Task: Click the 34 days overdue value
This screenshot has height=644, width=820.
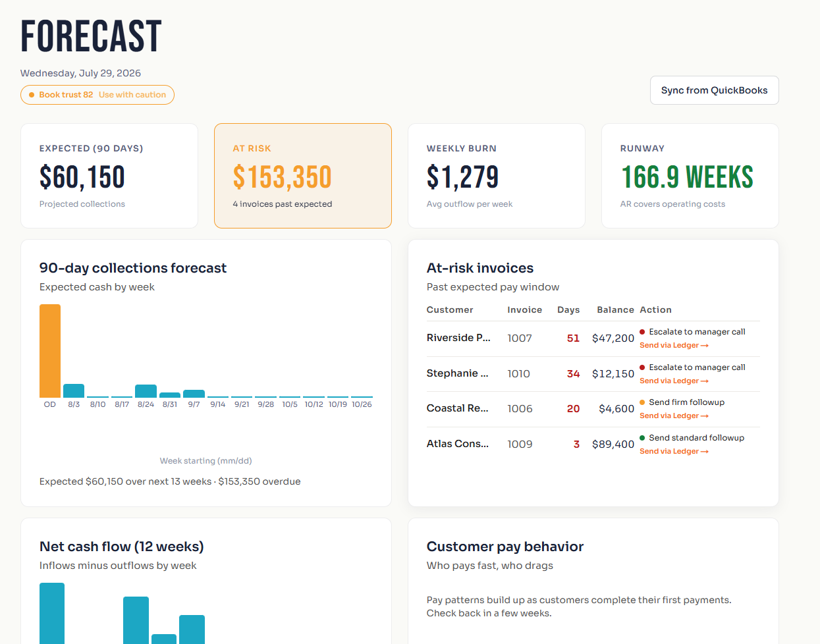Action: pos(573,374)
